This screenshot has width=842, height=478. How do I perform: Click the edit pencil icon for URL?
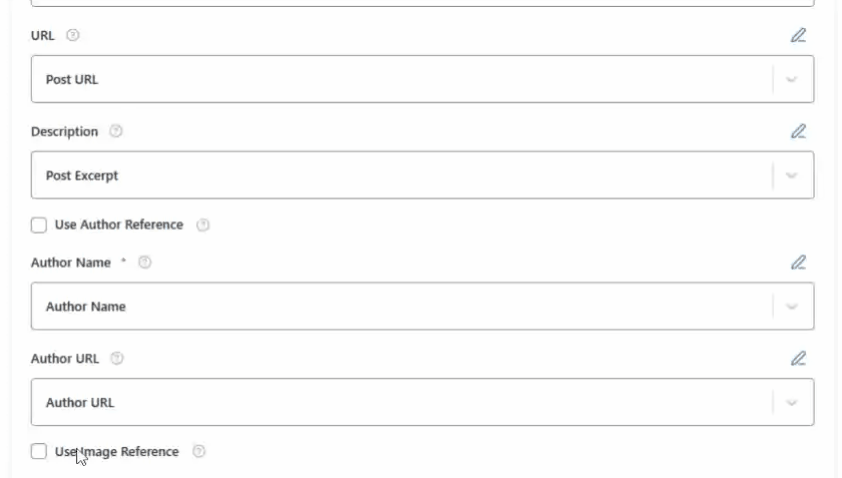(798, 36)
